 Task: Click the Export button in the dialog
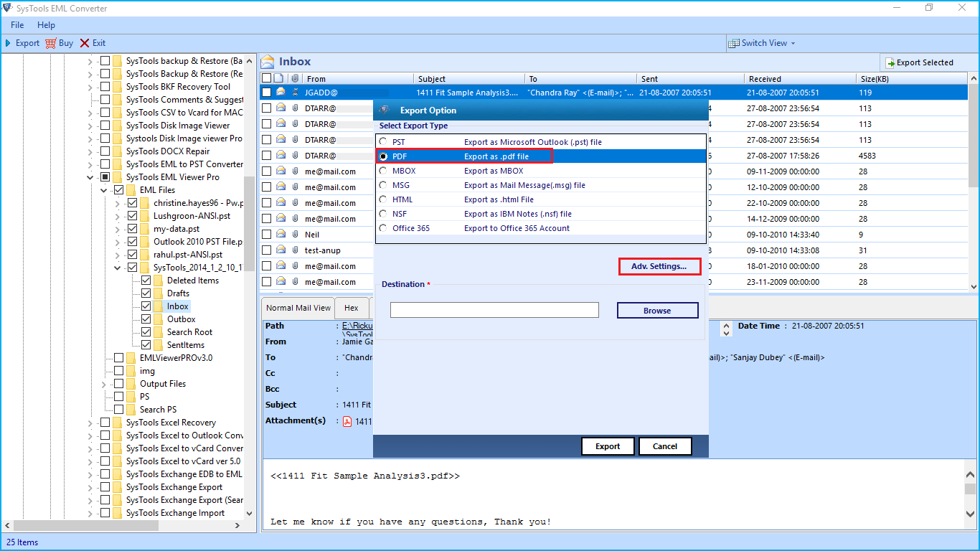coord(608,446)
